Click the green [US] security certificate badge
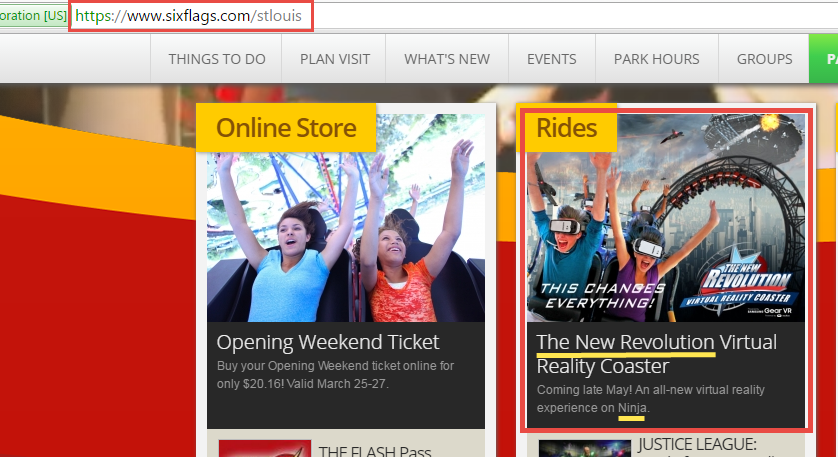838x457 pixels. (32, 16)
